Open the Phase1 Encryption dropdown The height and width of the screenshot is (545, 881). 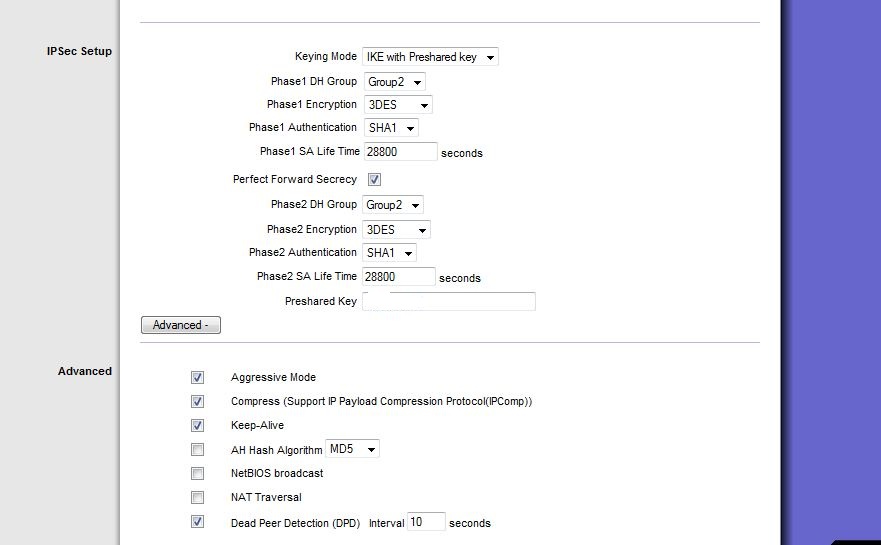coord(398,105)
